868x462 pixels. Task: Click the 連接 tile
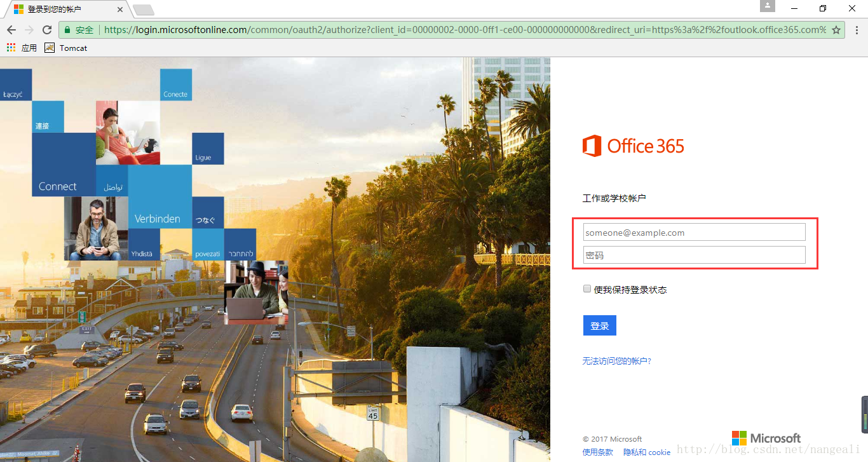[48, 117]
